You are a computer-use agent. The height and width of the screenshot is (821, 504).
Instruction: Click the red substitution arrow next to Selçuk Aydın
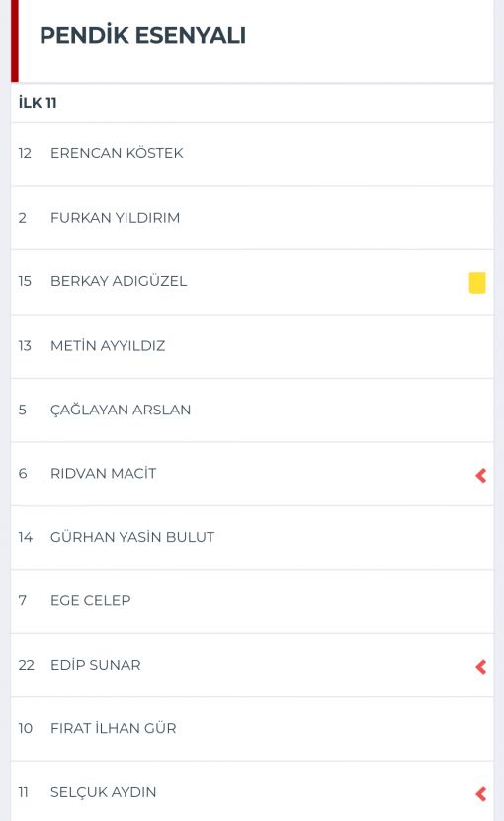[x=481, y=793]
